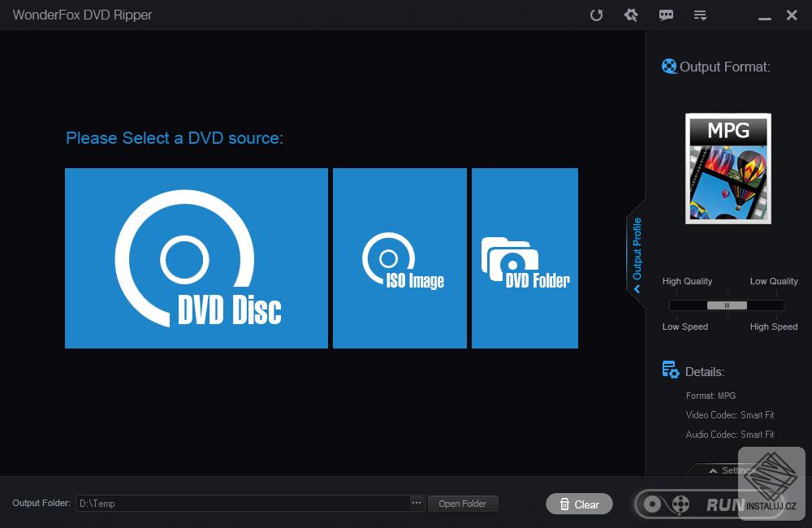
Task: Select the ISO Image source
Action: click(400, 258)
